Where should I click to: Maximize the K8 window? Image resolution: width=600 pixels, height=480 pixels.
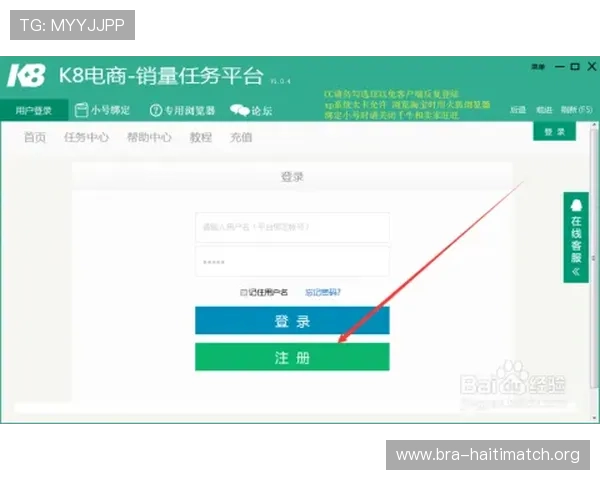575,67
